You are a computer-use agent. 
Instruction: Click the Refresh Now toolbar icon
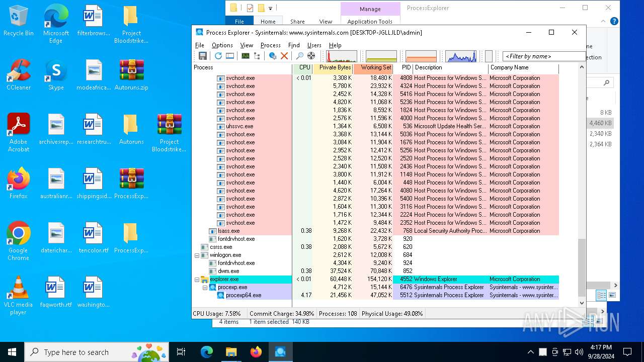click(218, 56)
